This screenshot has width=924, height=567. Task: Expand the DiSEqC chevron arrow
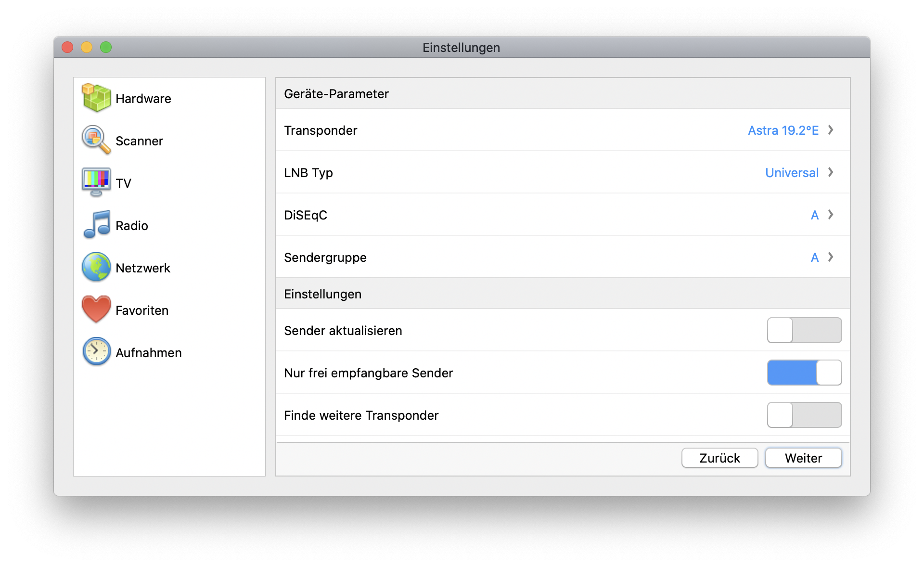click(831, 215)
